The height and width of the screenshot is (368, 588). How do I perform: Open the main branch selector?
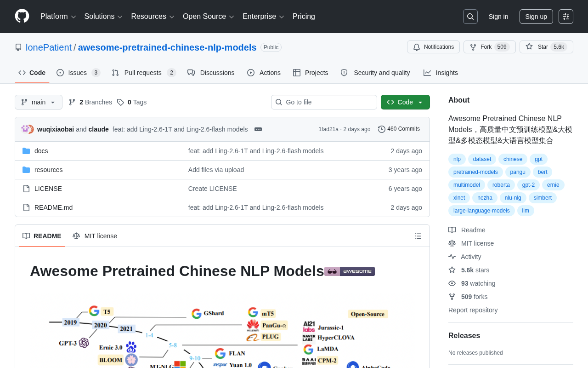point(39,102)
